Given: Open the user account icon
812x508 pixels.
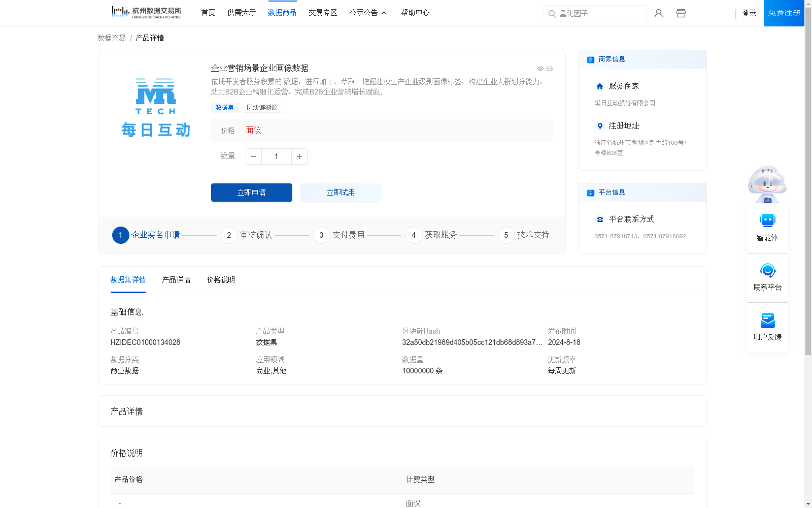Looking at the screenshot, I should point(659,13).
